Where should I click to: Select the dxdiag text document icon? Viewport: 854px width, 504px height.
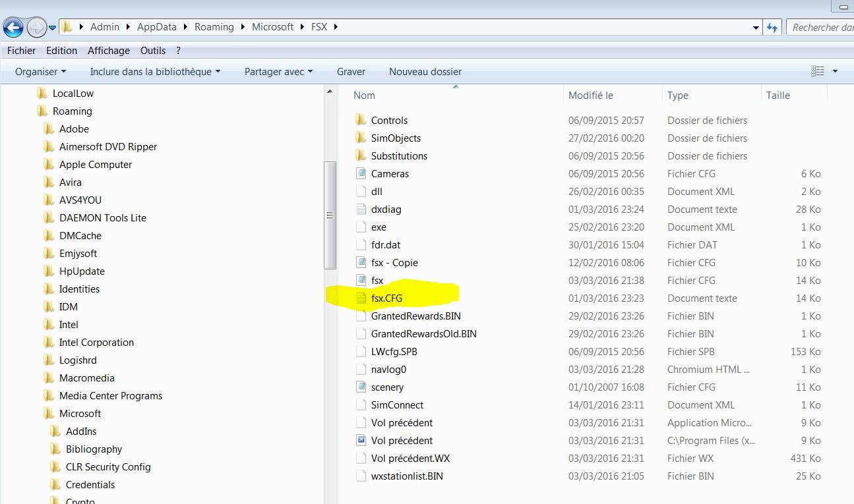[361, 209]
